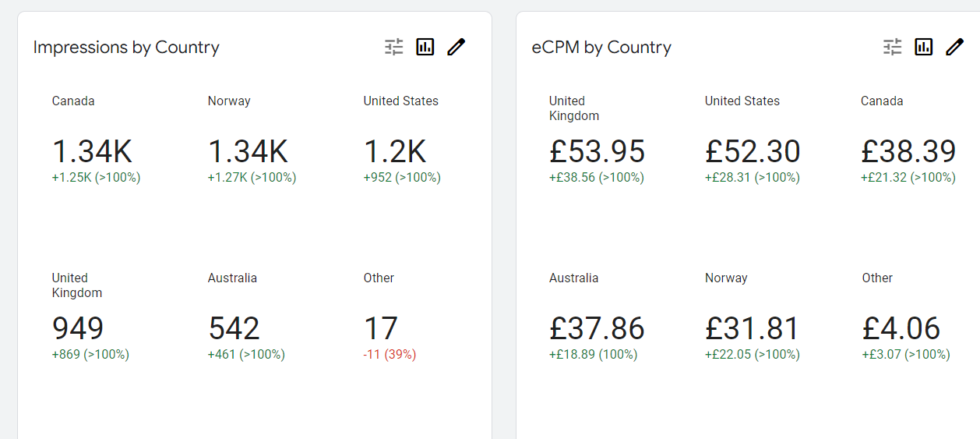Select Norway eCPM £31.81 metric
980x439 pixels.
pos(753,328)
